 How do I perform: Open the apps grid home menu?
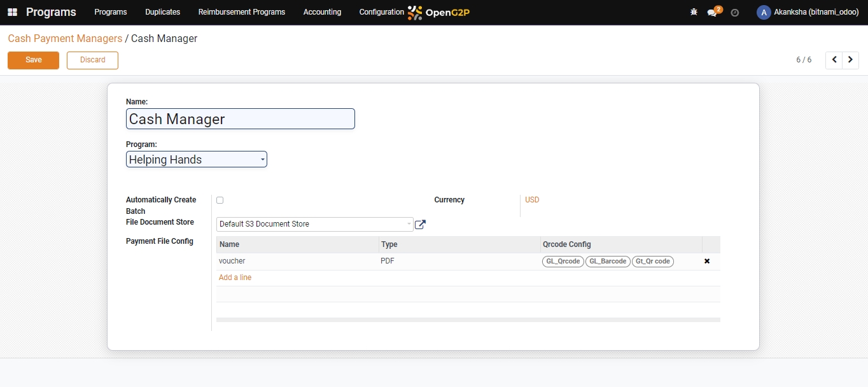click(12, 12)
